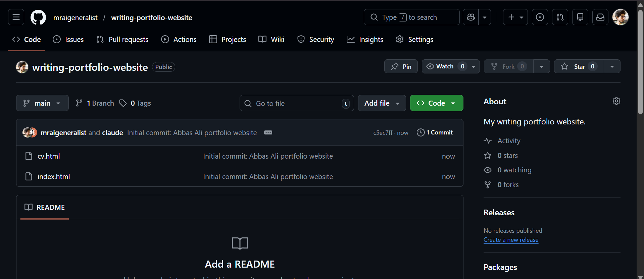This screenshot has width=644, height=279.
Task: Open the hamburger navigation menu
Action: point(16,17)
